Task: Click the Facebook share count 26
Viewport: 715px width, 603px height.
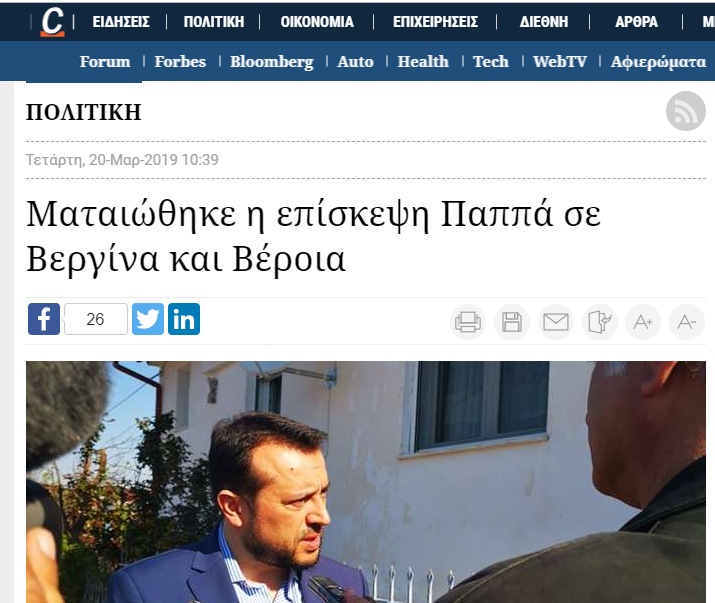Action: point(96,319)
